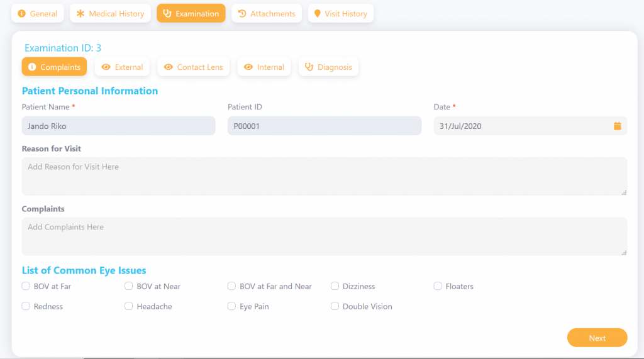Viewport: 644px width, 359px height.
Task: Click the Complaints text area resize handle
Action: coord(624,253)
